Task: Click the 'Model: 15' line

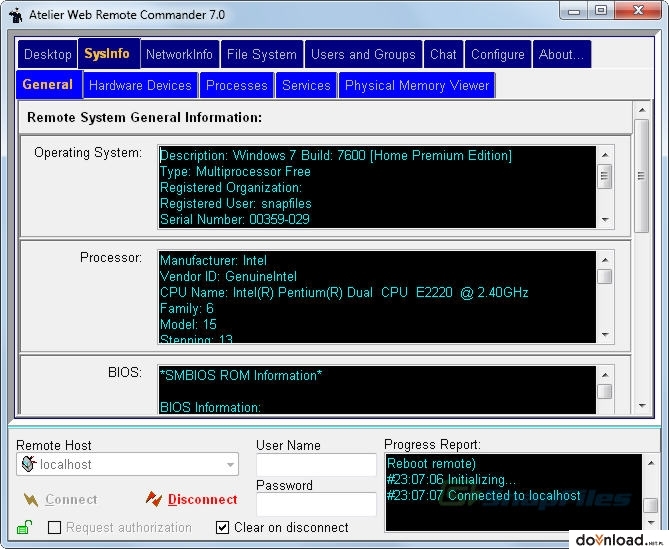Action: click(188, 324)
